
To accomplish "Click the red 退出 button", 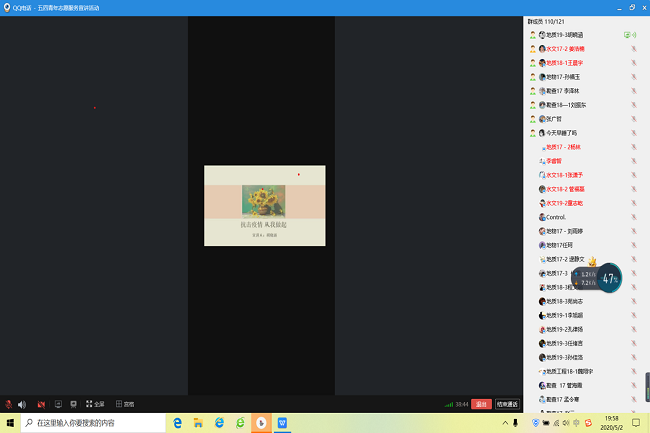I will (481, 404).
